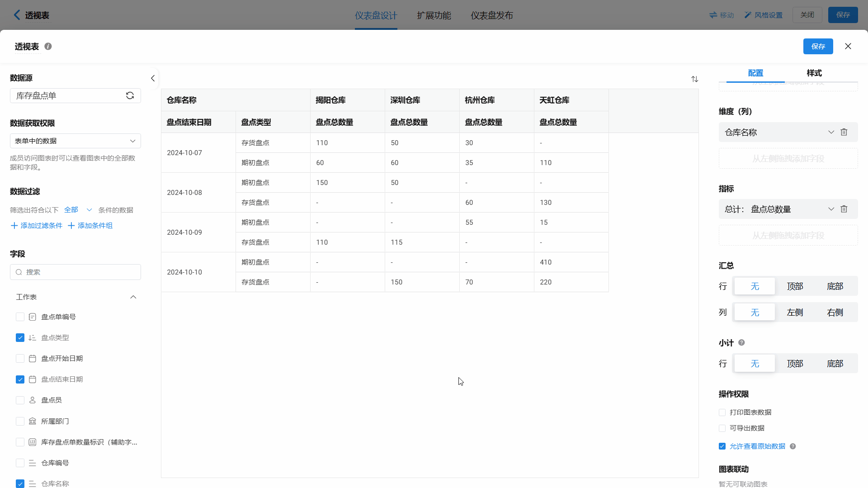Image resolution: width=868 pixels, height=488 pixels.
Task: Click the field 搜索 input box
Action: (x=75, y=272)
